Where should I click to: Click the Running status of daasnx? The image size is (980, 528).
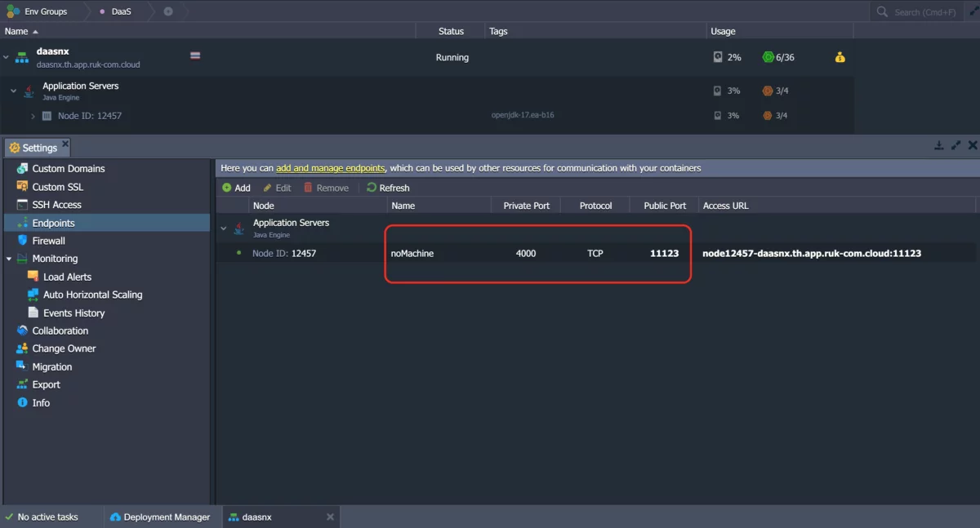452,57
